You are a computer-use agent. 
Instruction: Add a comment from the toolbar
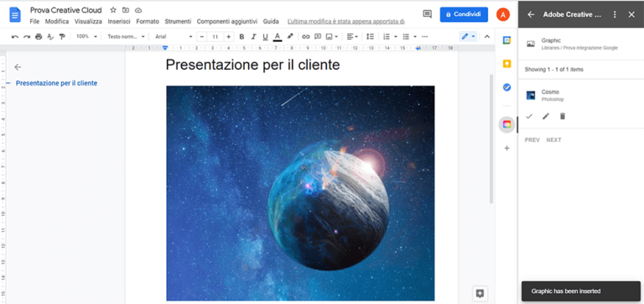point(318,37)
